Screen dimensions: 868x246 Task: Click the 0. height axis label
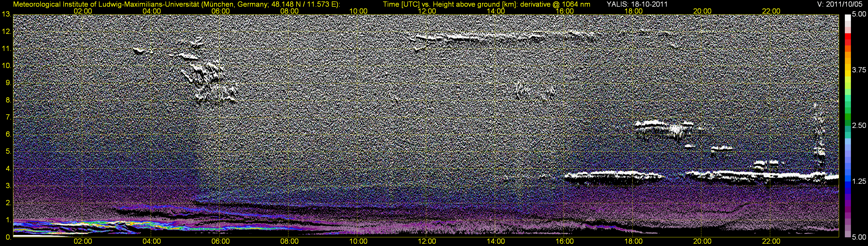tap(8, 237)
